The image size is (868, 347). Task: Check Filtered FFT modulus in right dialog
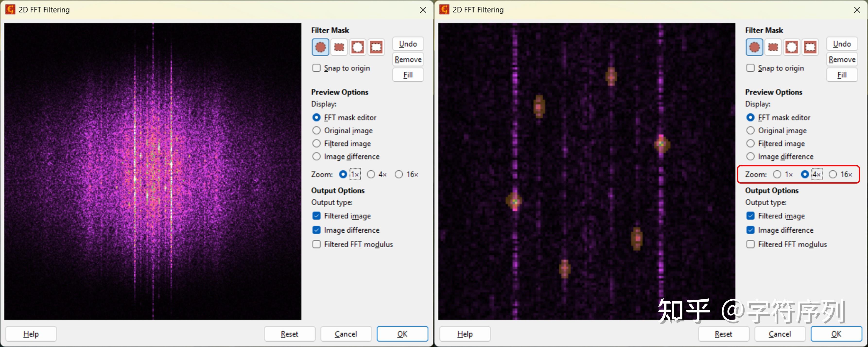pyautogui.click(x=750, y=244)
